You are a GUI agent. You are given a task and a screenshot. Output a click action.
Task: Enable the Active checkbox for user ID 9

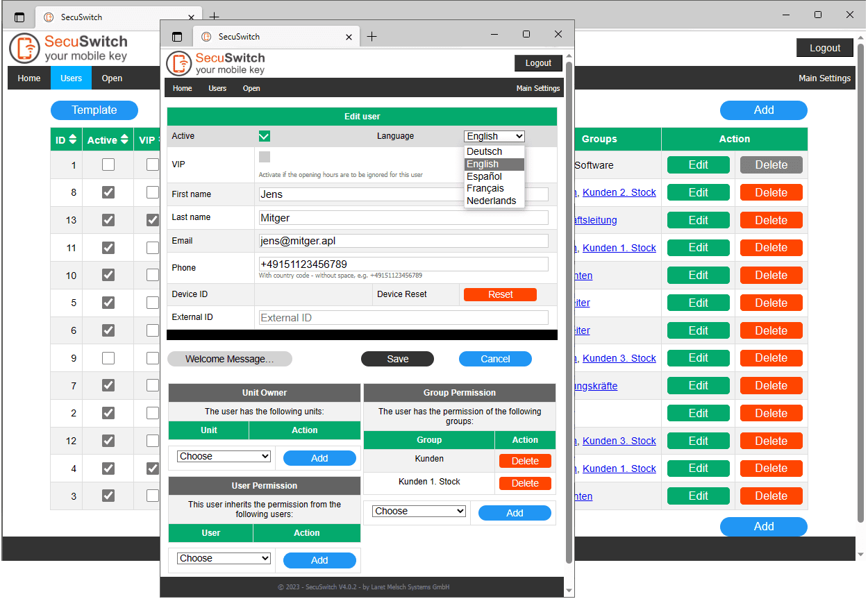click(108, 358)
